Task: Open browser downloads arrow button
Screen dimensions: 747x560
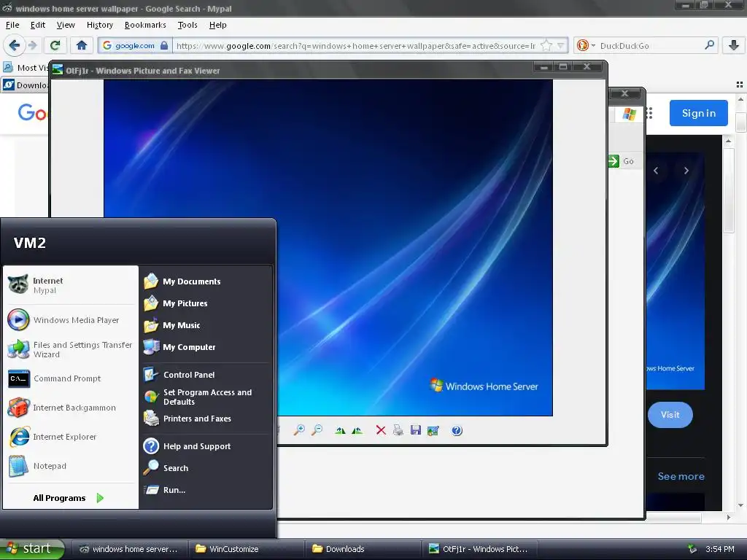Action: click(734, 45)
